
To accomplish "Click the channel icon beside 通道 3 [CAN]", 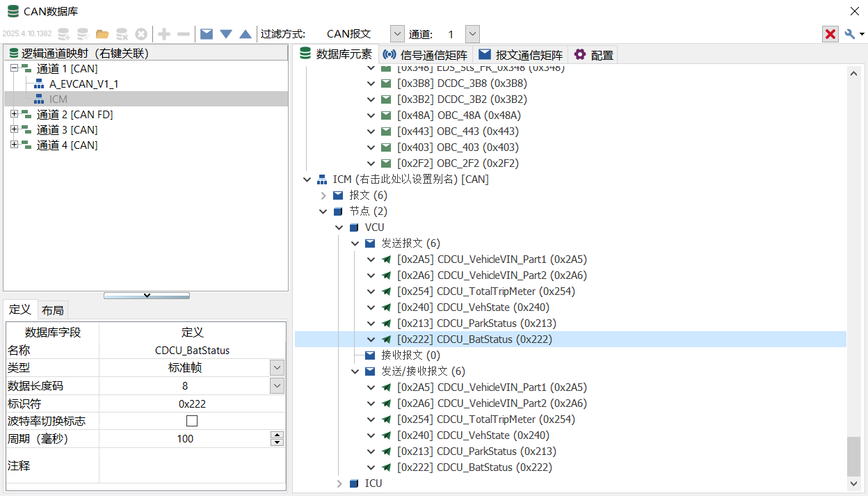I will click(26, 130).
